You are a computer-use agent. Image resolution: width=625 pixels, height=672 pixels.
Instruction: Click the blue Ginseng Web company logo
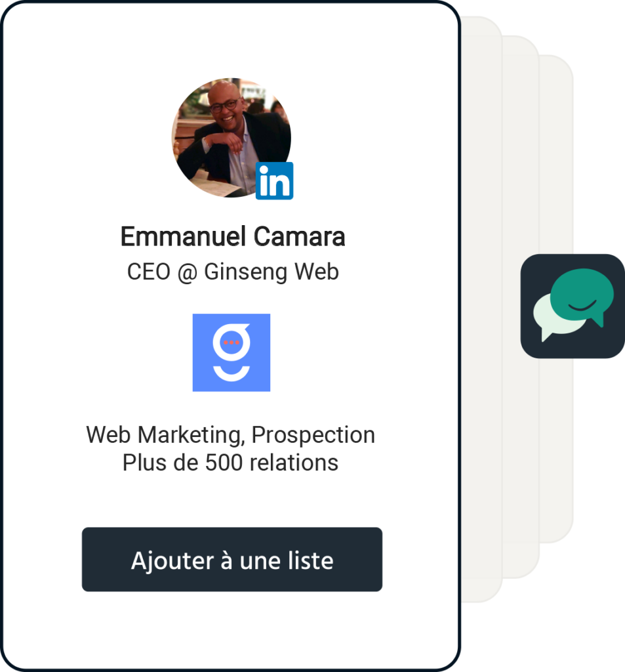(x=232, y=352)
